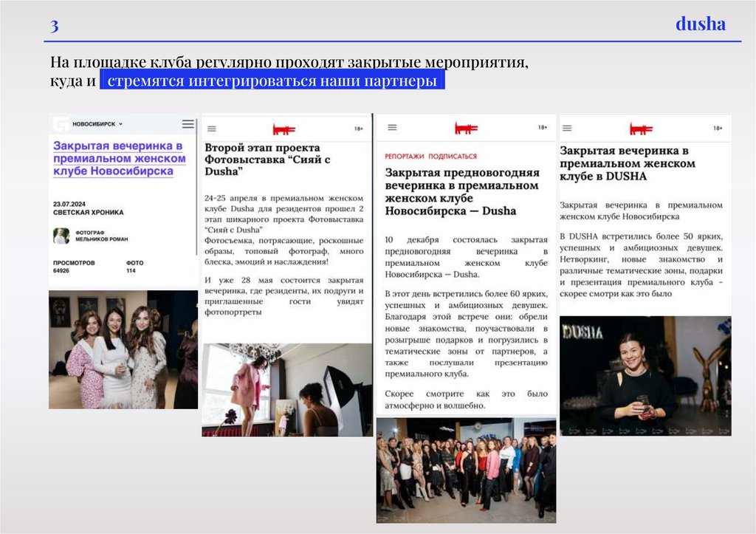Image resolution: width=756 pixels, height=534 pixels.
Task: Click the date 23.07.2024
Action: pos(69,204)
